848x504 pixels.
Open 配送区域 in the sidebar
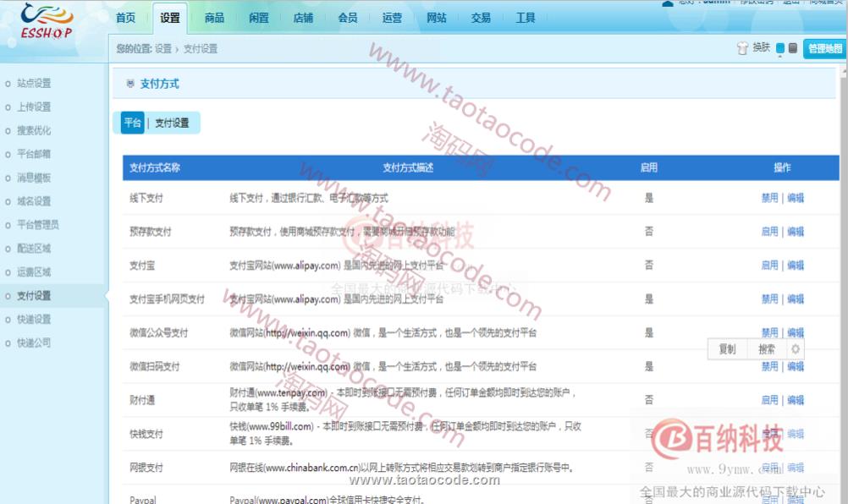pyautogui.click(x=34, y=249)
